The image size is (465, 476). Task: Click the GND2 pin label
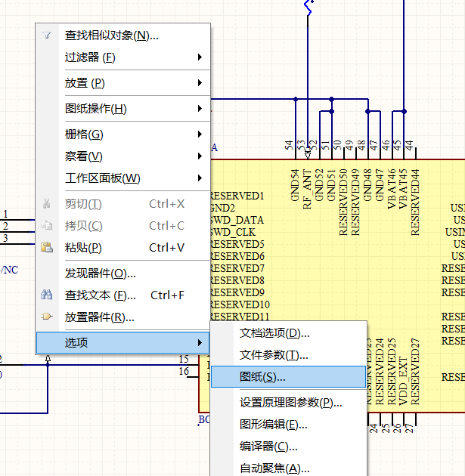[x=222, y=208]
